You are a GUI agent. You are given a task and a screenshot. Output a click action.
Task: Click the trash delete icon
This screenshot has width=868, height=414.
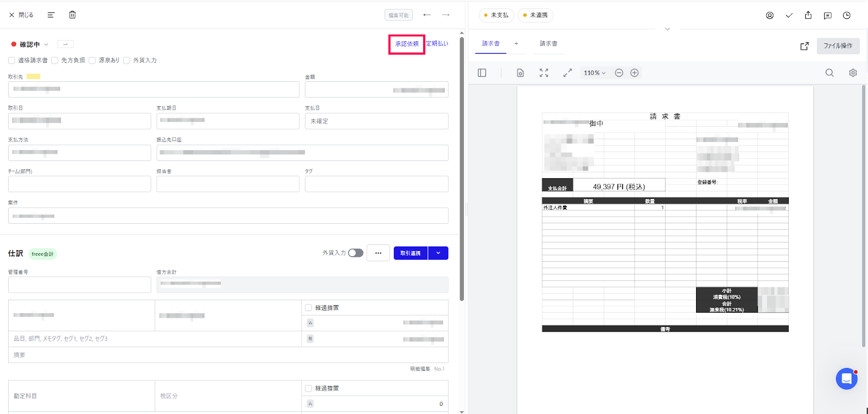pyautogui.click(x=72, y=15)
